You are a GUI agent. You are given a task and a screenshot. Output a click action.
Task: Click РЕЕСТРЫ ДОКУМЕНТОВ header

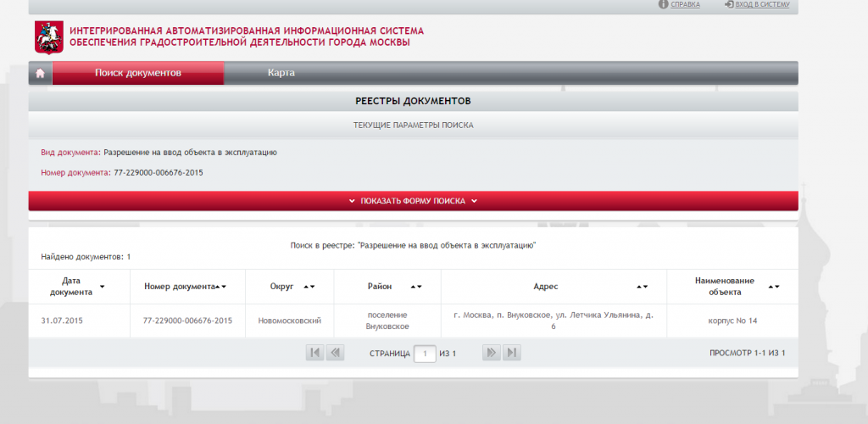tap(413, 101)
